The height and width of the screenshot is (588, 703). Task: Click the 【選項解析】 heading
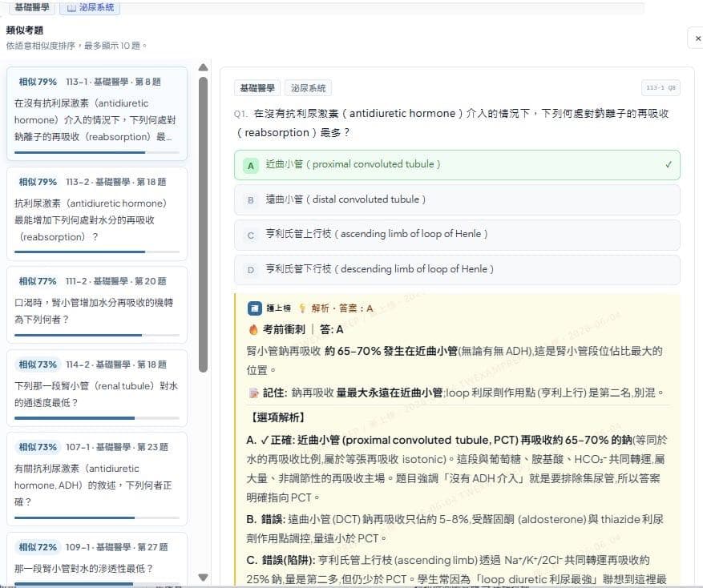[x=277, y=417]
